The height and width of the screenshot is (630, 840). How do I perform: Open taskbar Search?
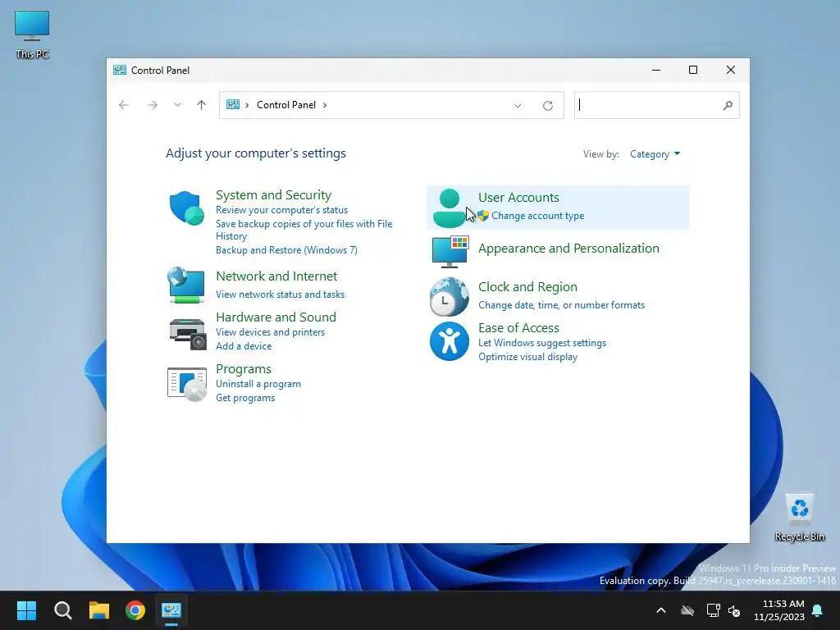click(x=62, y=610)
